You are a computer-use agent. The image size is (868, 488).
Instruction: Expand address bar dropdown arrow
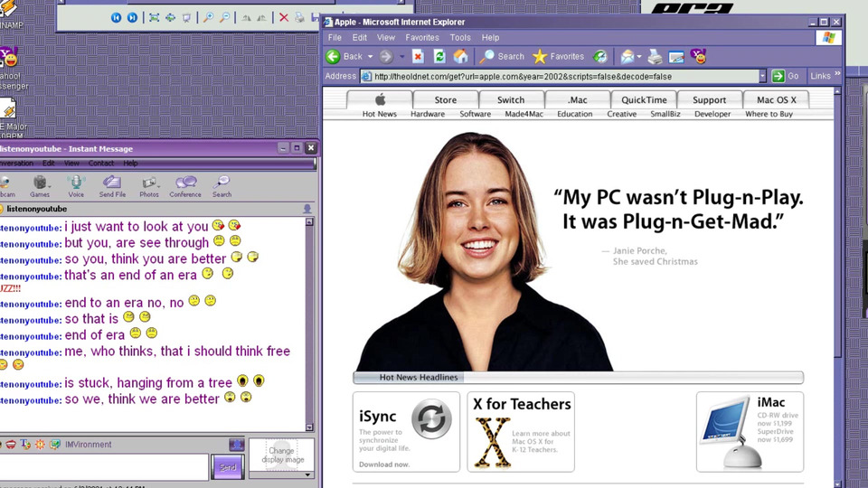tap(762, 76)
